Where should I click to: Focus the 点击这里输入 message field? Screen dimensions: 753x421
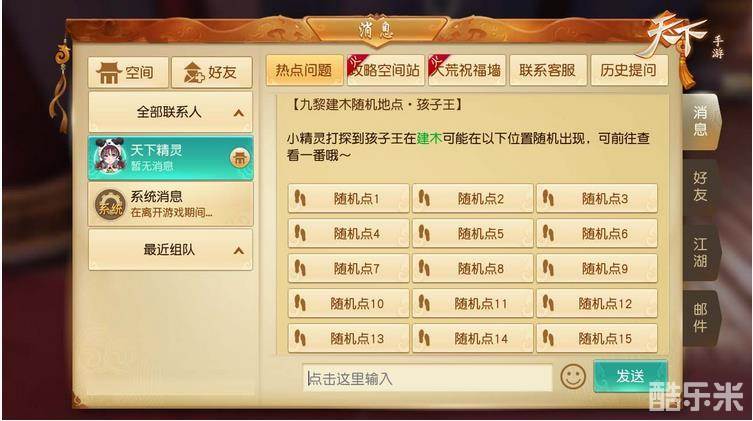[x=427, y=378]
